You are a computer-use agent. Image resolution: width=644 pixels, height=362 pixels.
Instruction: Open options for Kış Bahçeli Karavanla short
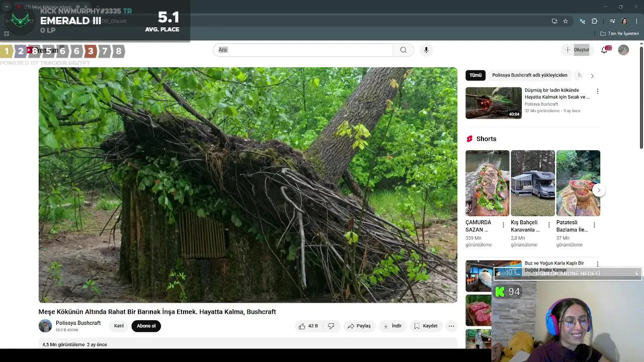click(x=549, y=225)
